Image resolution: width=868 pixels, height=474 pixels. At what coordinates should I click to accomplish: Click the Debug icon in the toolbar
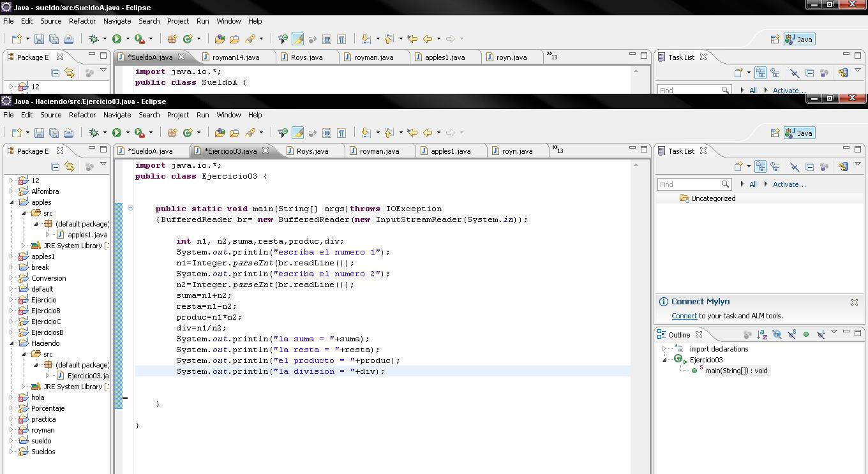point(93,132)
